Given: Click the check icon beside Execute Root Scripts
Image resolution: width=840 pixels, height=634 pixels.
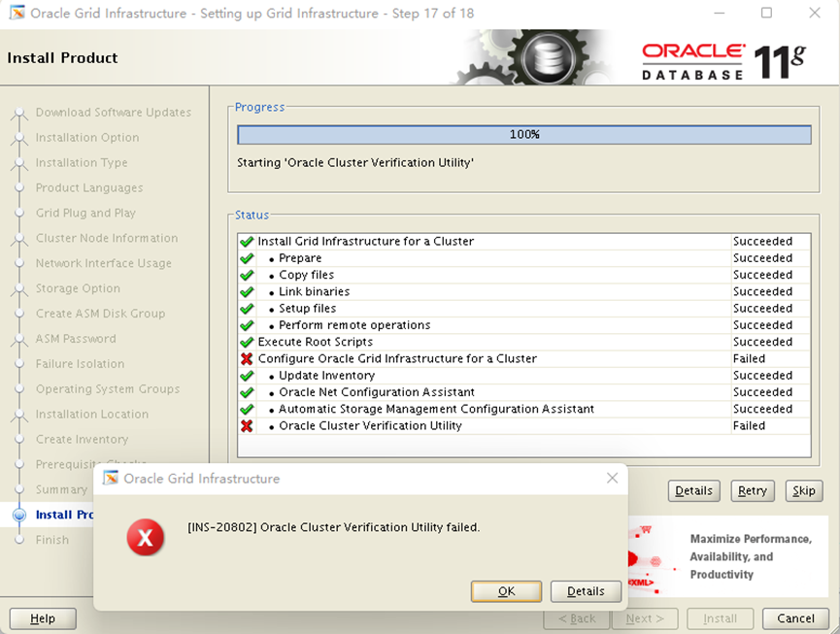Looking at the screenshot, I should [x=247, y=342].
